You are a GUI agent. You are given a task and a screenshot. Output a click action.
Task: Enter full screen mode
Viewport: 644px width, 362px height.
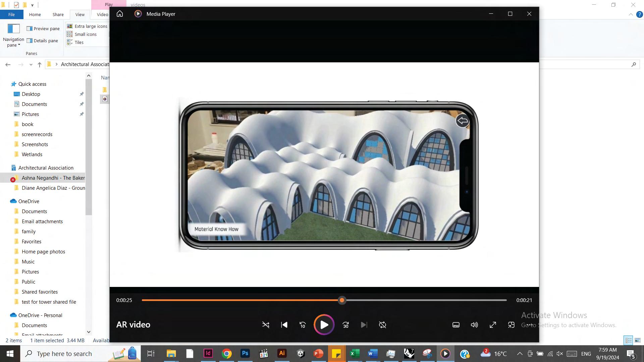pos(493,325)
